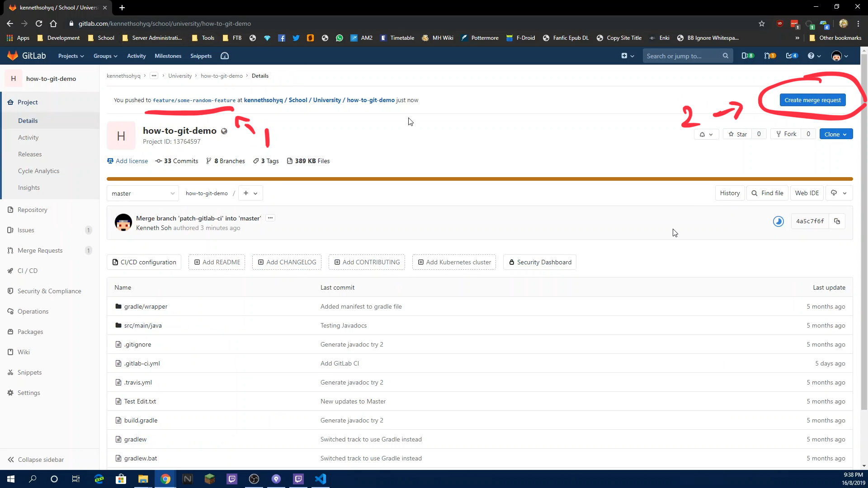This screenshot has height=488, width=868.
Task: Open the Milestones menu item
Action: (168, 56)
